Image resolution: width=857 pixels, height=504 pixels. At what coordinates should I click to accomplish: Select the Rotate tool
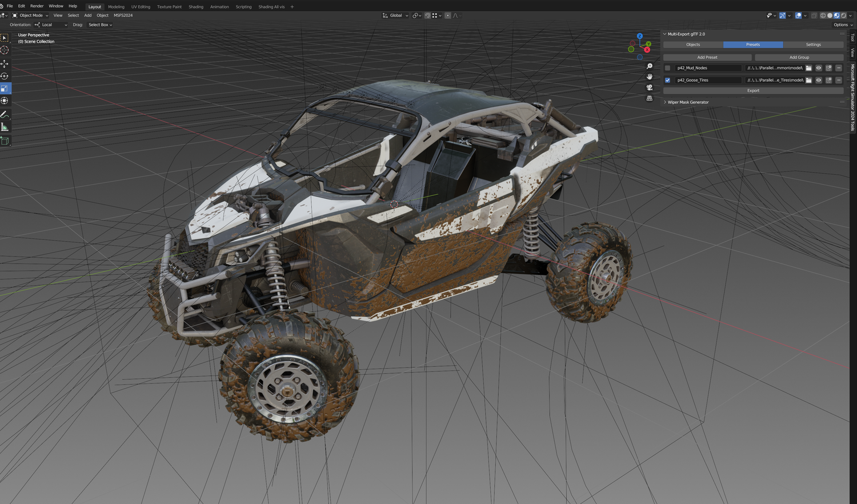pos(5,76)
